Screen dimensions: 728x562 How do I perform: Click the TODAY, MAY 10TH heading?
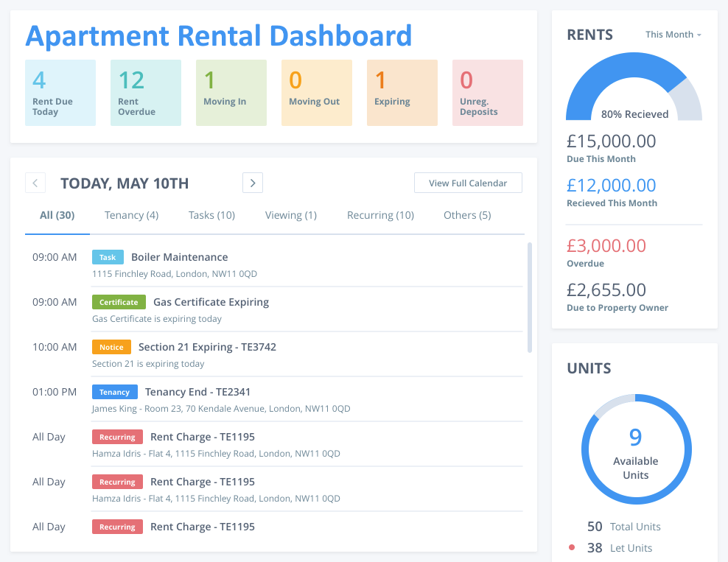tap(125, 183)
